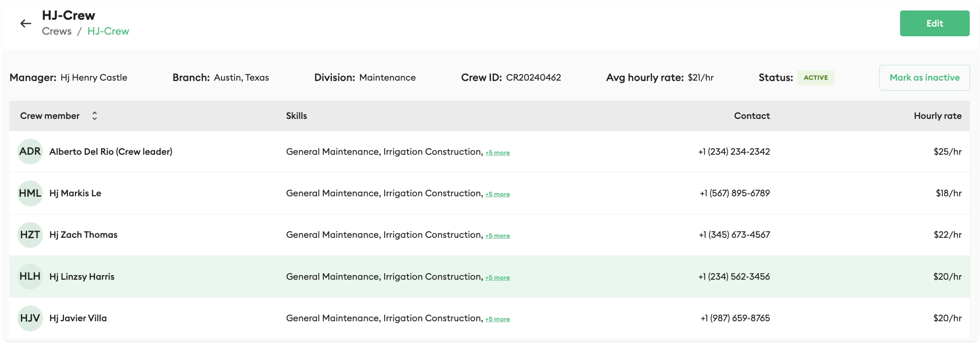Viewport: 980px width, 344px height.
Task: Select the Hj Linzsy Harris row name
Action: (82, 276)
